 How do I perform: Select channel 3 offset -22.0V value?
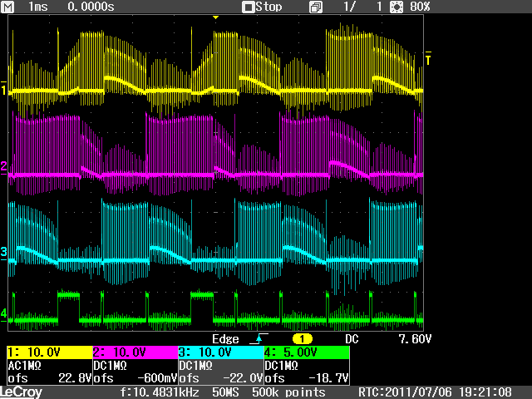243,378
